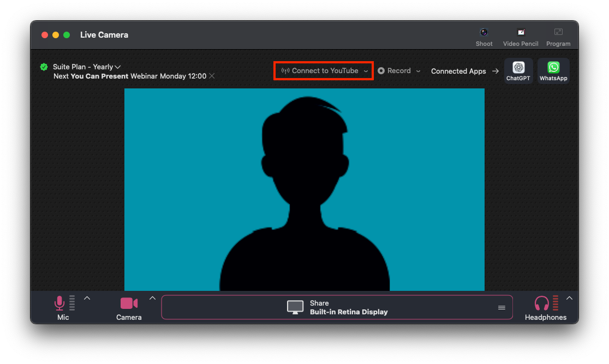Viewport: 609px width, 364px height.
Task: Expand the Camera options chevron
Action: [153, 298]
